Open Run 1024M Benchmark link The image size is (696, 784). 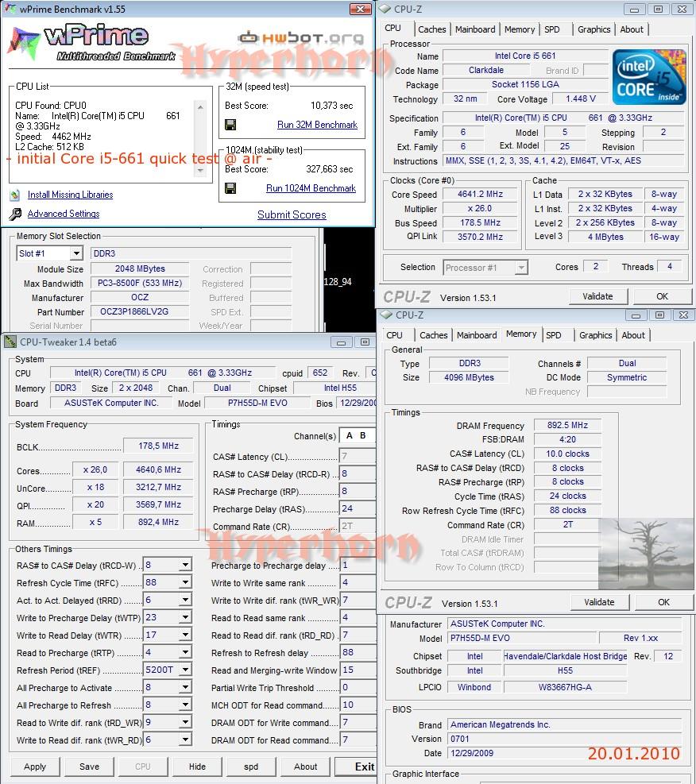pyautogui.click(x=311, y=188)
